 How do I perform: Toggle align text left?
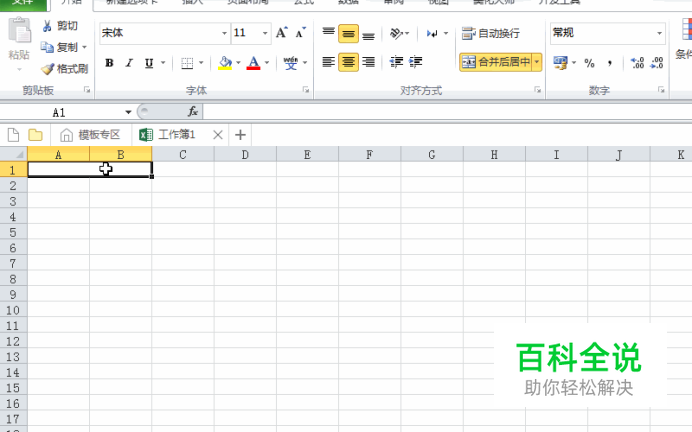point(328,62)
